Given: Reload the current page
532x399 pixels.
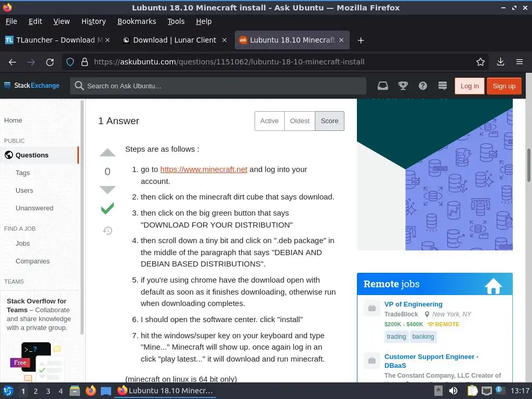Looking at the screenshot, I should click(x=50, y=62).
